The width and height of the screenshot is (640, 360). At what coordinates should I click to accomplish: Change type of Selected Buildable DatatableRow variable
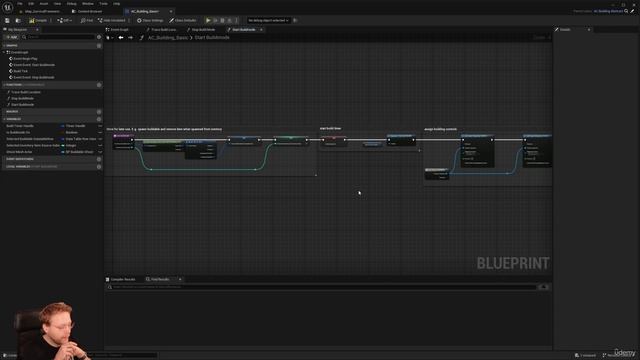pyautogui.click(x=79, y=139)
